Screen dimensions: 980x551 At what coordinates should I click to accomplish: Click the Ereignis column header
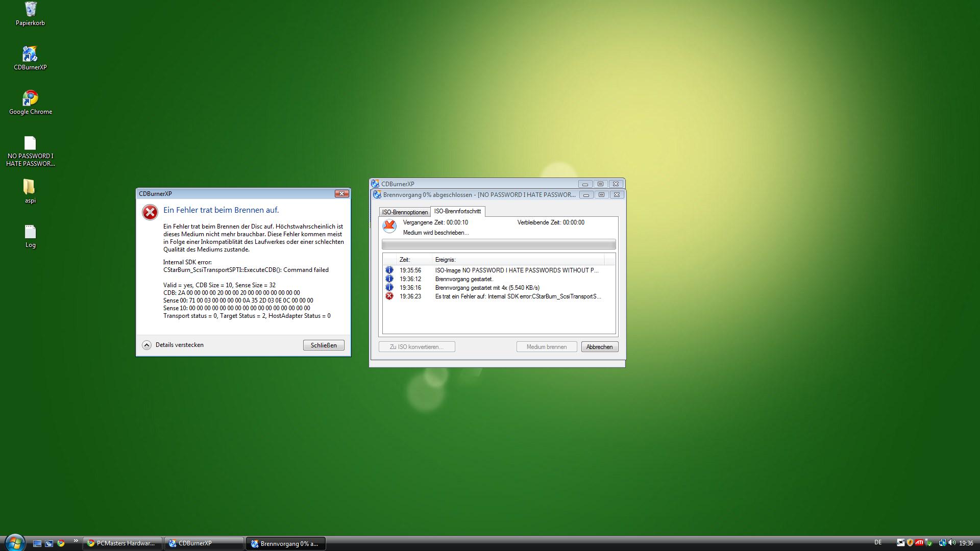[518, 260]
